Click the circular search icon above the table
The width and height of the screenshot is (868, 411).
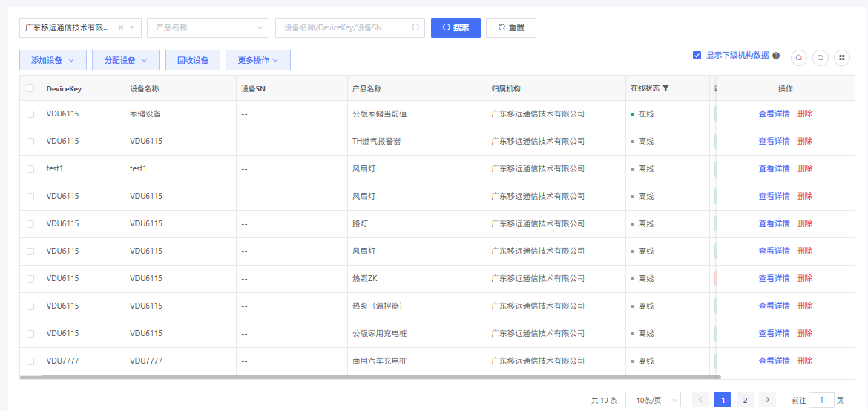point(799,58)
